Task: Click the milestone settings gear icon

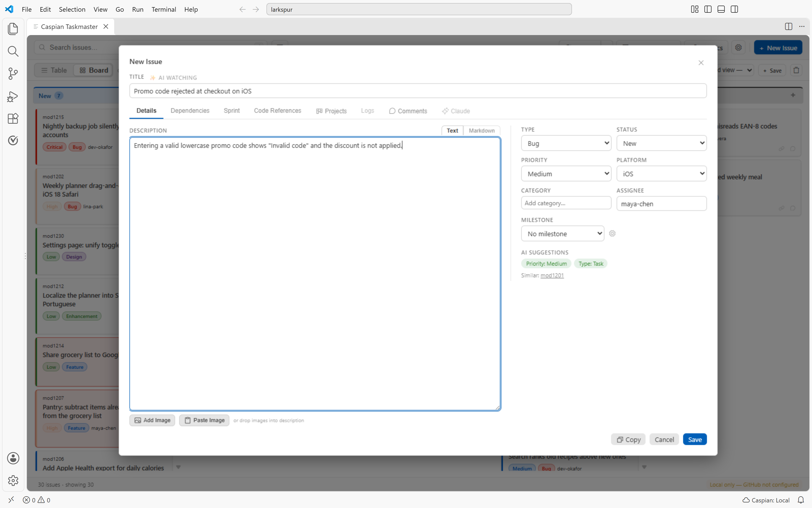Action: click(x=612, y=233)
